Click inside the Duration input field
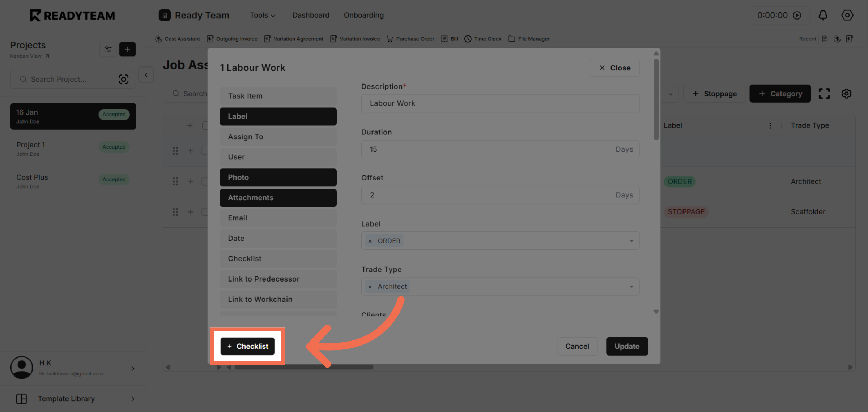The height and width of the screenshot is (412, 868). coord(500,149)
